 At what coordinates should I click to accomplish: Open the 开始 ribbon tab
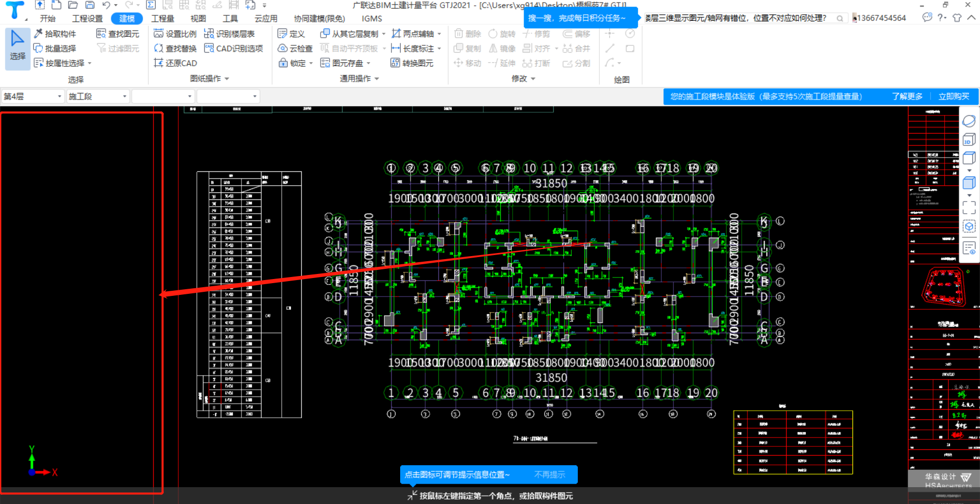[47, 18]
